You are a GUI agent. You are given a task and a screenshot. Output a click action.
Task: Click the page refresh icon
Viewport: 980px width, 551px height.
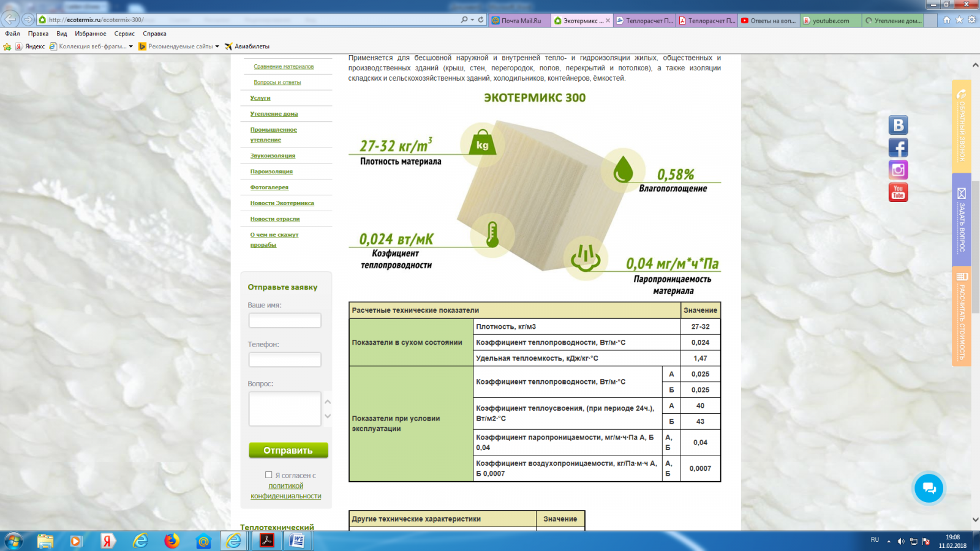point(481,20)
